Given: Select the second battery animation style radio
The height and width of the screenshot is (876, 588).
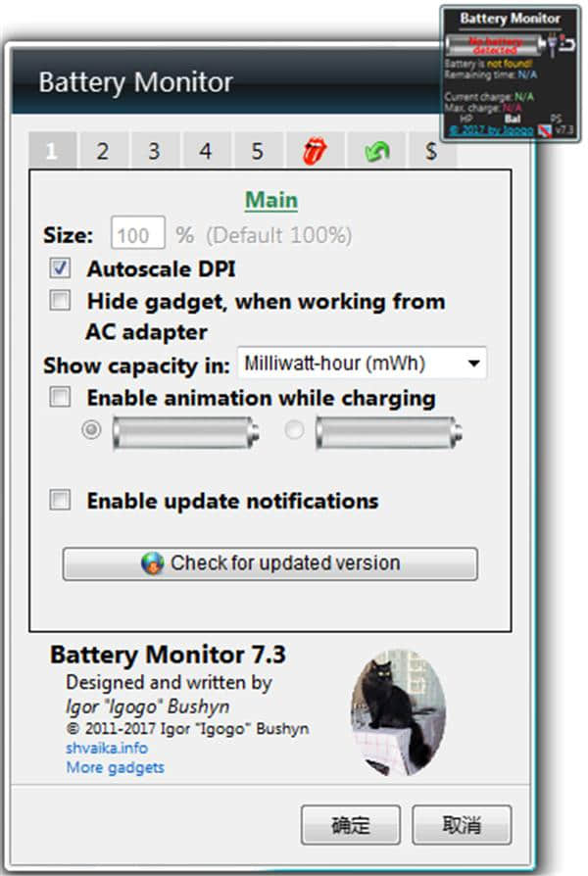Looking at the screenshot, I should 294,431.
